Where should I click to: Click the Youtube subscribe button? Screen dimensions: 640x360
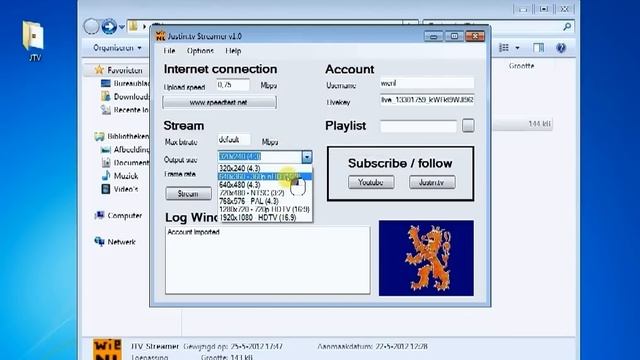371,182
